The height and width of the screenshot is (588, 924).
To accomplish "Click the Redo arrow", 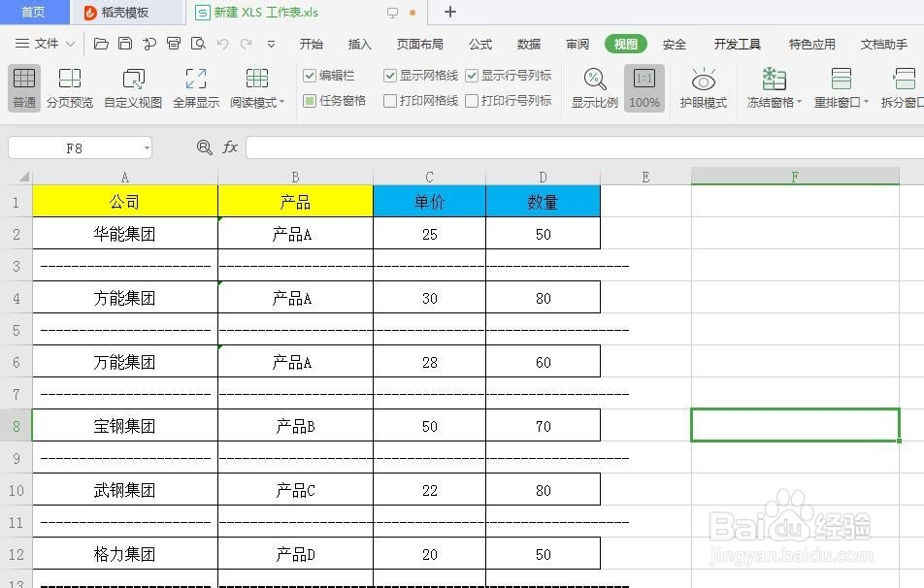I will tap(247, 44).
